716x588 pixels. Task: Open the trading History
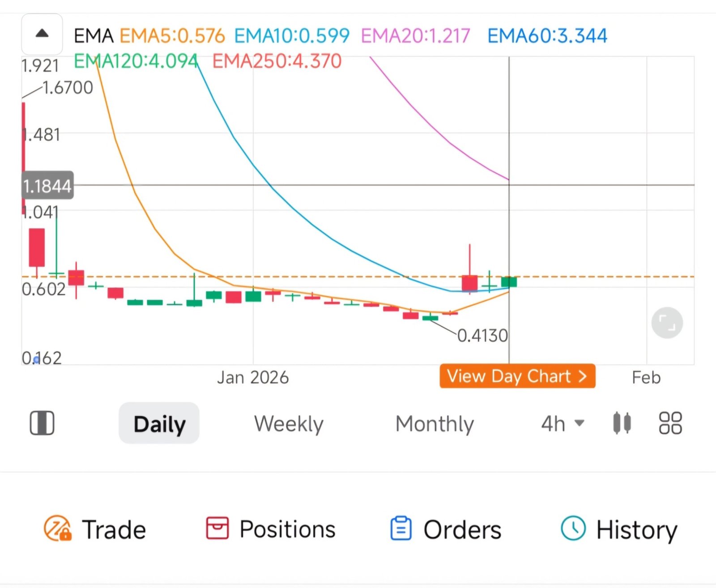click(620, 528)
